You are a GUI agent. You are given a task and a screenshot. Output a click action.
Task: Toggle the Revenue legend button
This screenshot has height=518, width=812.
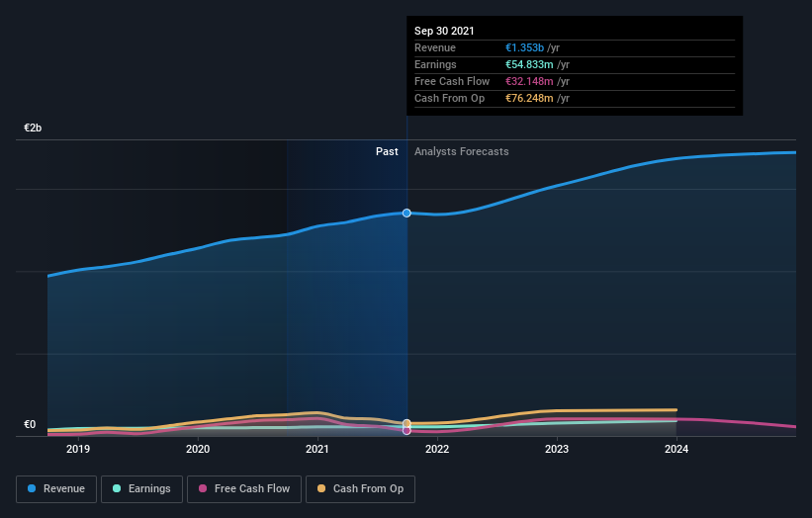pyautogui.click(x=56, y=489)
